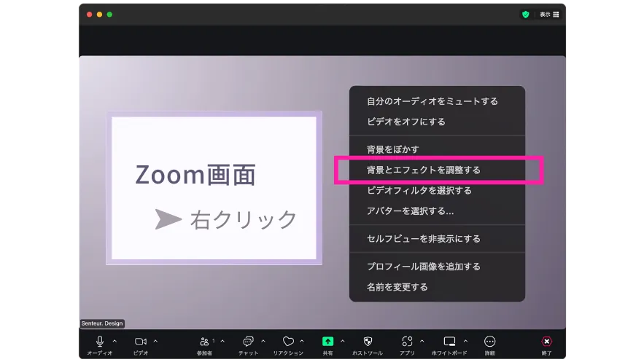Open the Participants panel icon
Image resolution: width=644 pixels, height=362 pixels.
(x=204, y=341)
